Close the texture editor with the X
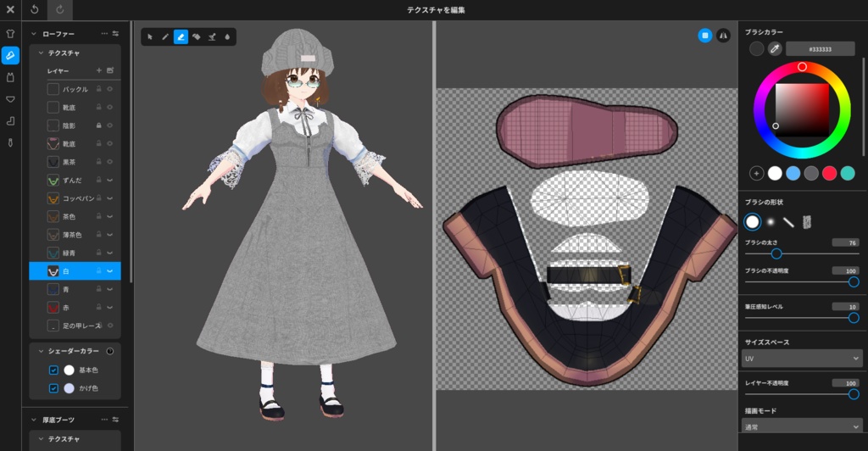 tap(10, 9)
